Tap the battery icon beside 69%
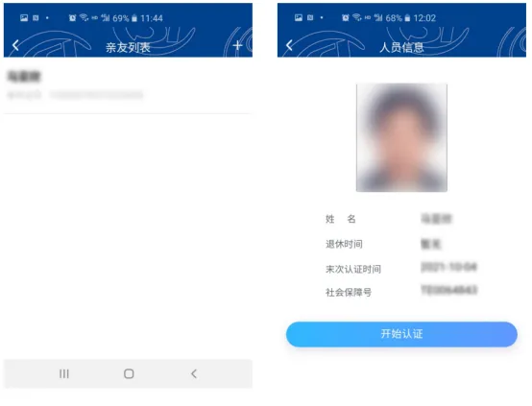This screenshot has width=532, height=406. (x=134, y=18)
